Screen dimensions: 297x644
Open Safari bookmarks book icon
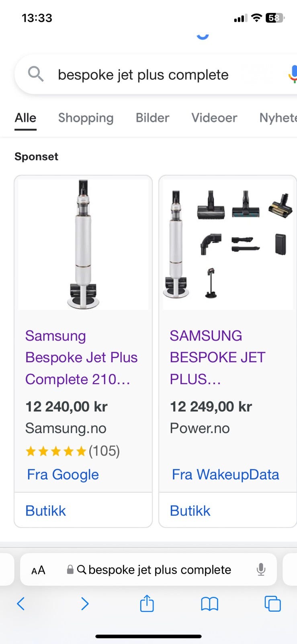tap(209, 604)
